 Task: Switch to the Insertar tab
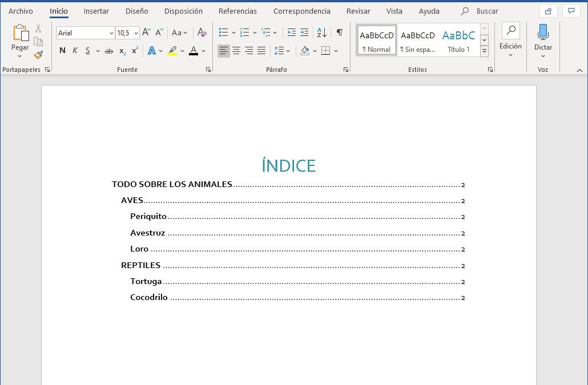click(x=96, y=11)
